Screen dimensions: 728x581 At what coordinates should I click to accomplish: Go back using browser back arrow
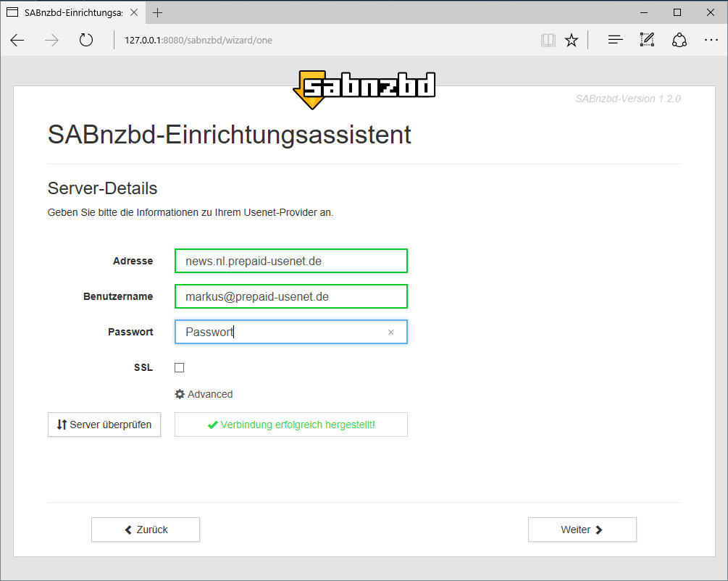pyautogui.click(x=17, y=41)
